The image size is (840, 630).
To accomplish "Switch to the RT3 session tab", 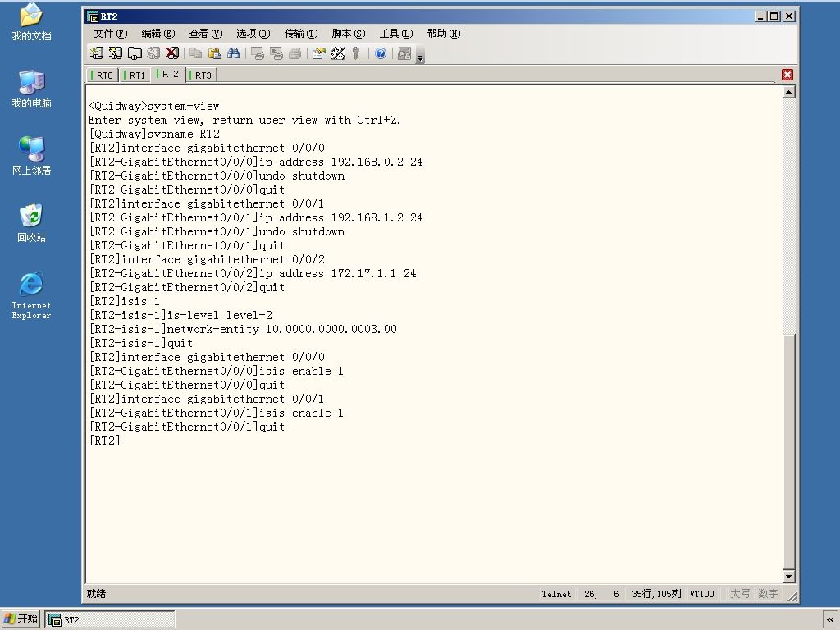I will point(201,75).
